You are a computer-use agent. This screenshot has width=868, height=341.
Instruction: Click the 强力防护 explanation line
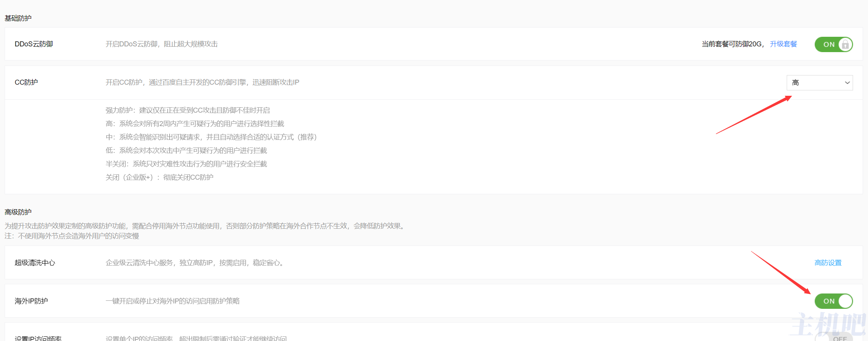point(187,110)
